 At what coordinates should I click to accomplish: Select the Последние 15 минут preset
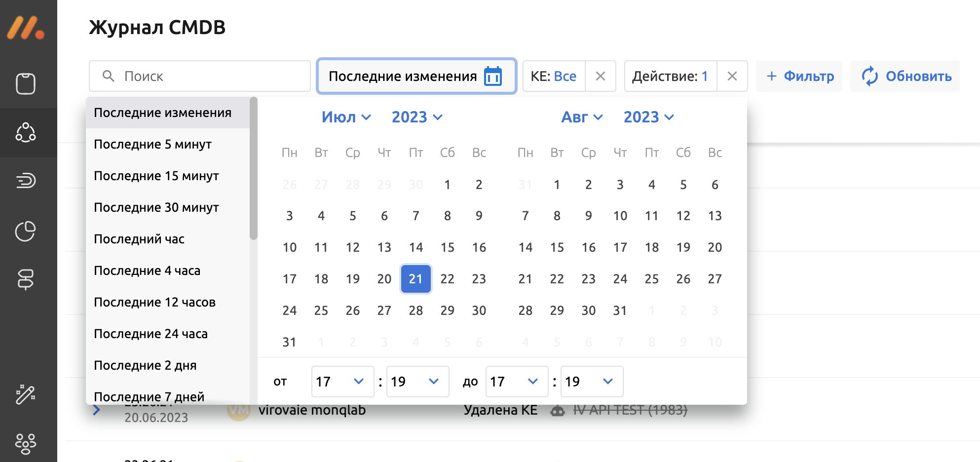(x=168, y=176)
